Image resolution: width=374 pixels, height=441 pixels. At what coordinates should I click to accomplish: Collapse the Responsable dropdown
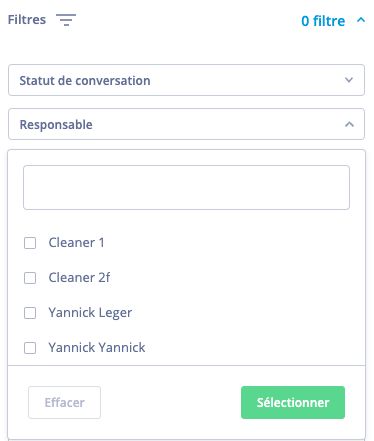[186, 124]
